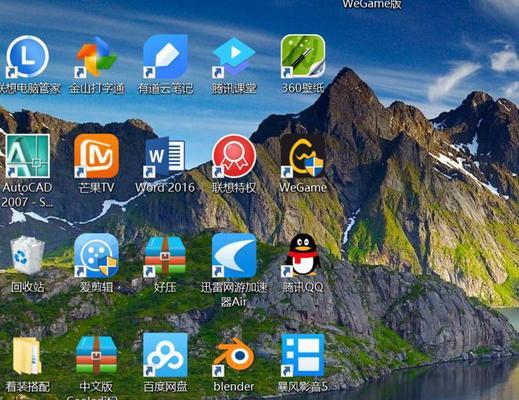
Task: Launch Word 2016 from the desktop
Action: (165, 157)
